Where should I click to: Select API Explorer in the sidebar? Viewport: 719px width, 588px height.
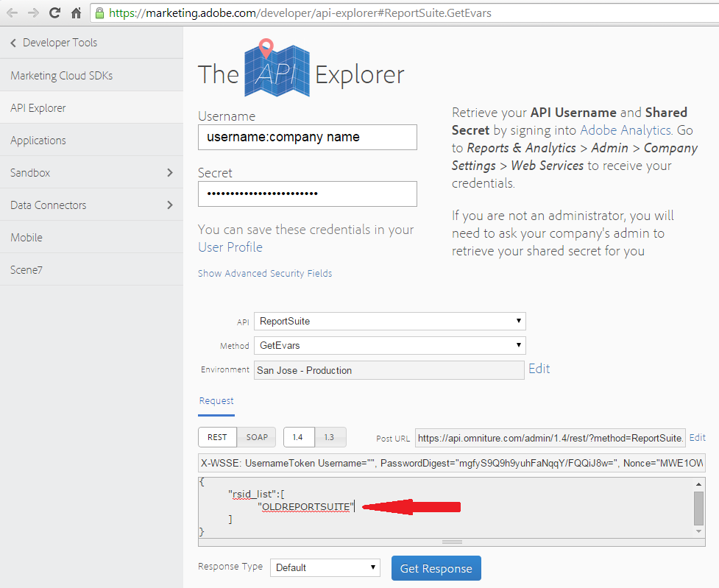(x=91, y=107)
